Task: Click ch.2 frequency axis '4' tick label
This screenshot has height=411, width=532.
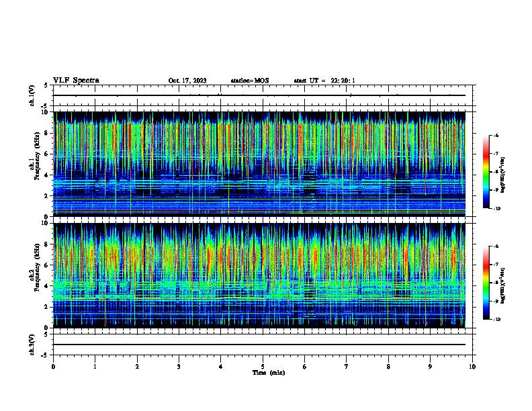Action: [x=46, y=286]
